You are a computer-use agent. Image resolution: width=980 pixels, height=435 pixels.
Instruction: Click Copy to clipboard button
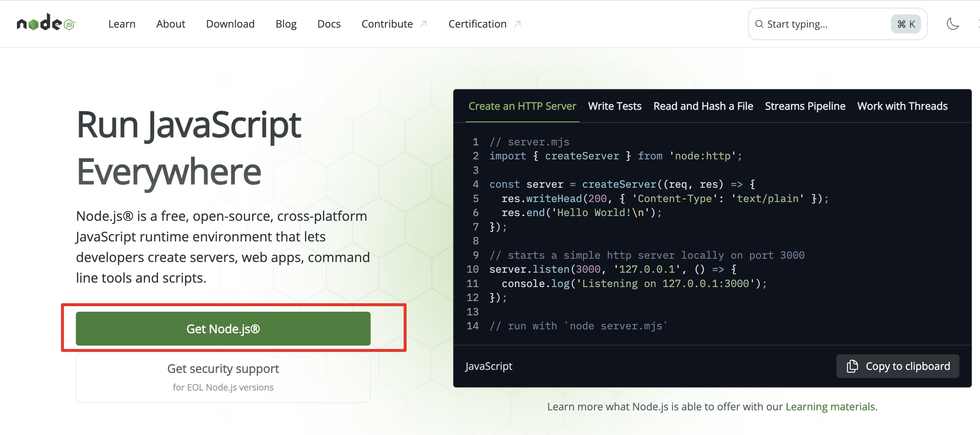pos(897,366)
